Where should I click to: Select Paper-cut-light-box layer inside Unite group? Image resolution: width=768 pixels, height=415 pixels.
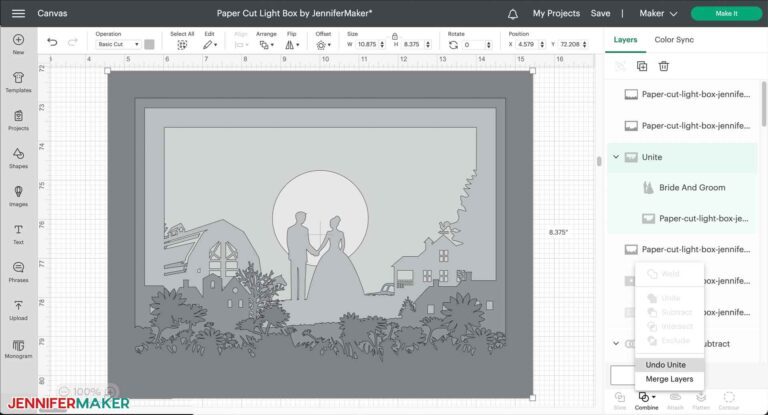click(x=682, y=219)
